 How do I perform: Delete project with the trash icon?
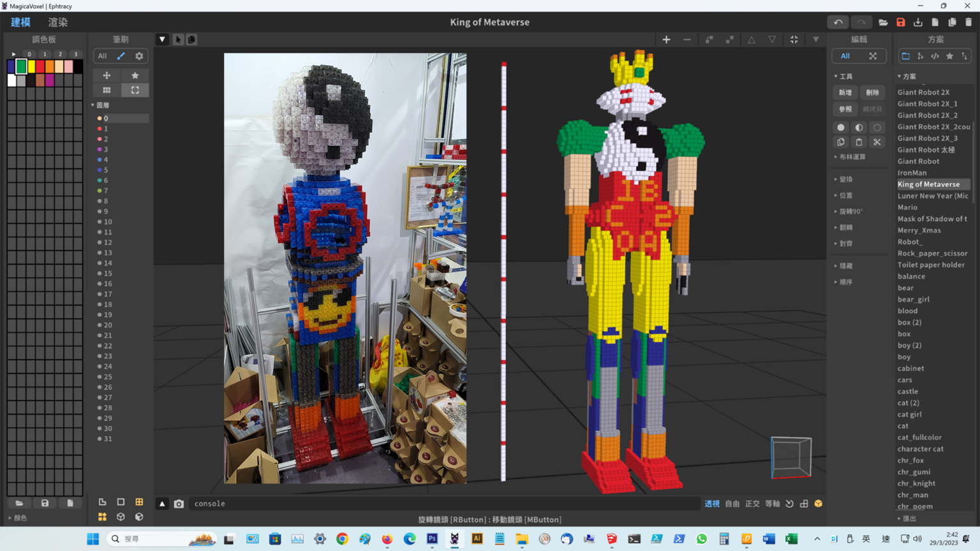click(x=969, y=22)
